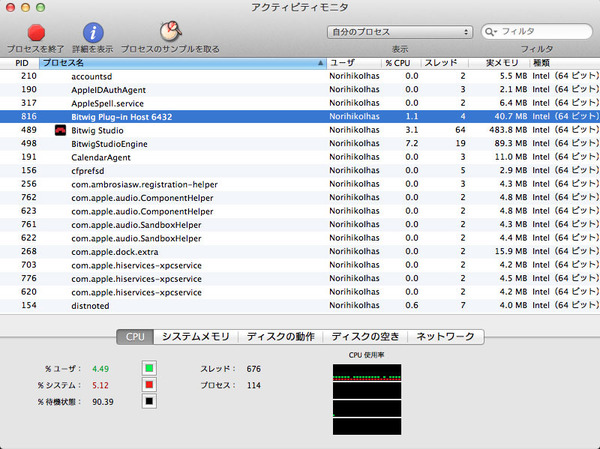
Task: Sort by the 実メモリ column header
Action: pyautogui.click(x=499, y=63)
